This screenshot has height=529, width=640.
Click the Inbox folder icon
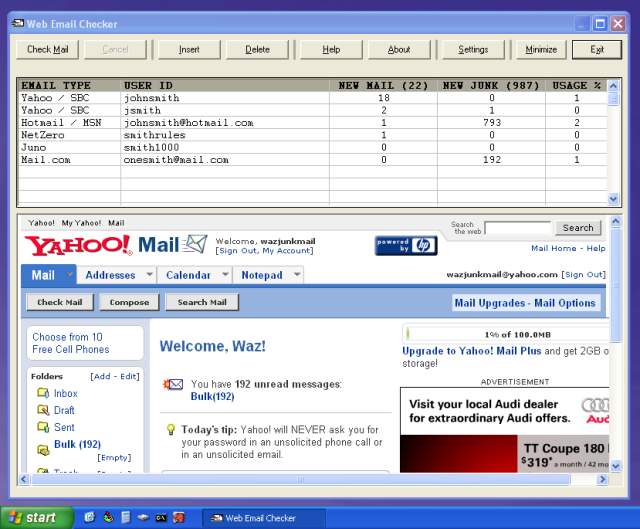tap(43, 393)
